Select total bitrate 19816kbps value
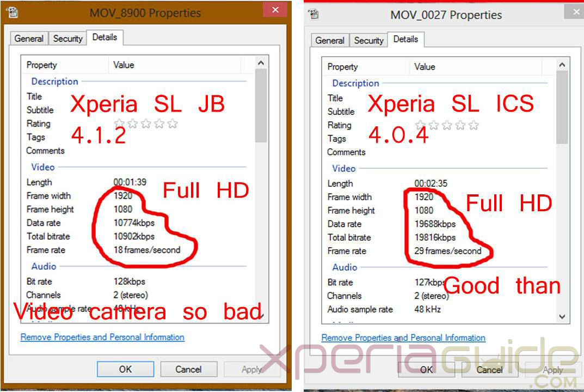This screenshot has height=392, width=584. pos(435,237)
